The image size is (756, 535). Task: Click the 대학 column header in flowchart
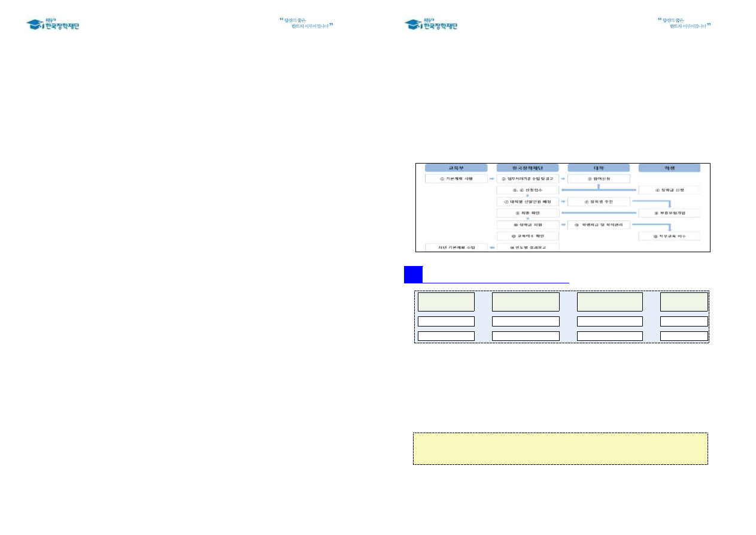[x=598, y=168]
